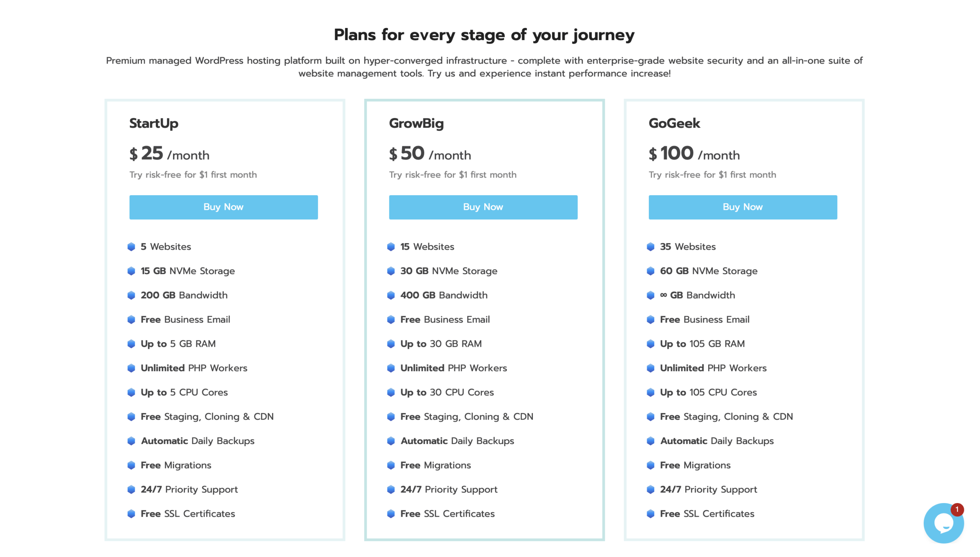Screen dimensions: 980x557
Task: Click Buy Now for StartUp plan
Action: [x=224, y=207]
